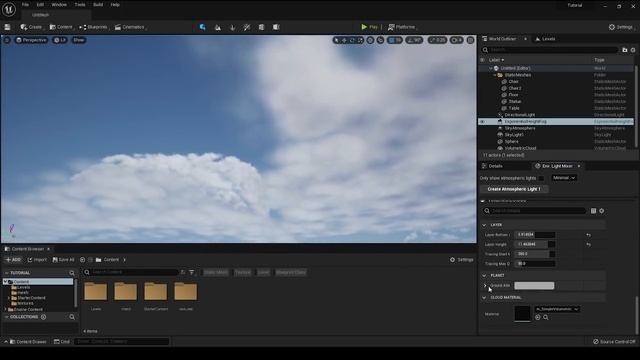
Task: Click the maximize viewport icon
Action: point(471,40)
